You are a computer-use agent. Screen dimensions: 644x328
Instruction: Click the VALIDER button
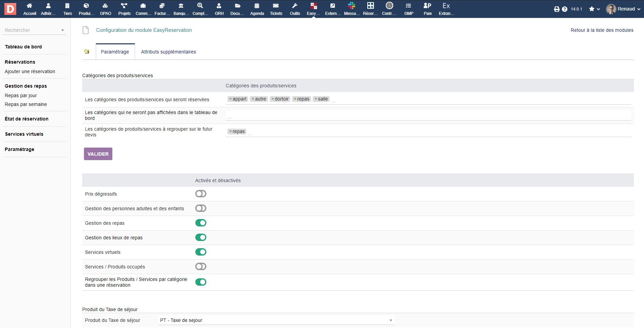pos(98,154)
